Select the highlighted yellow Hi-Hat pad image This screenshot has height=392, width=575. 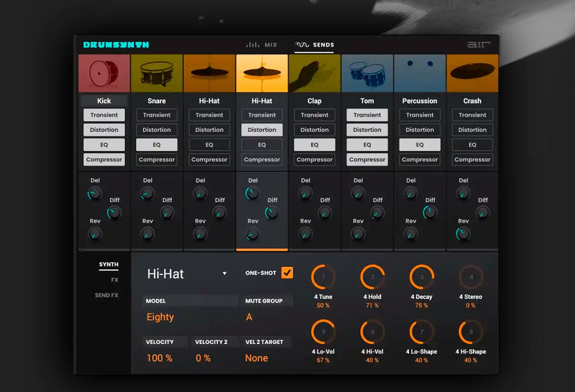pos(262,73)
